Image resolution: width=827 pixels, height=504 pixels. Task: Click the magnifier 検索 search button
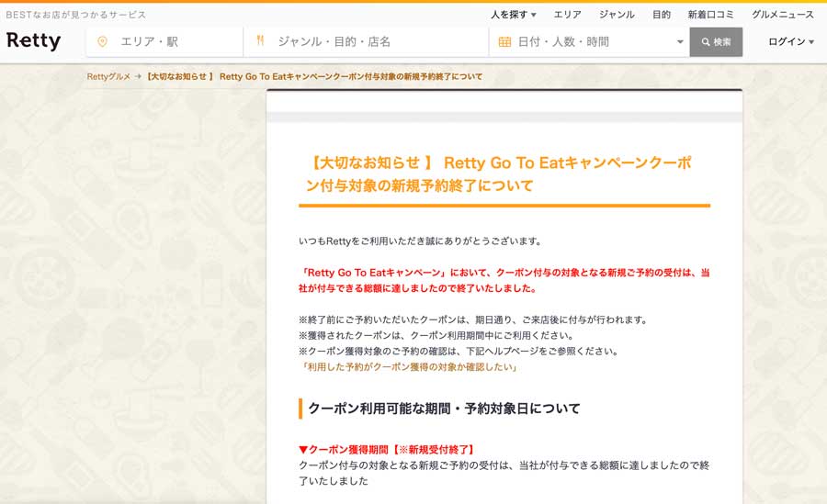[x=716, y=42]
